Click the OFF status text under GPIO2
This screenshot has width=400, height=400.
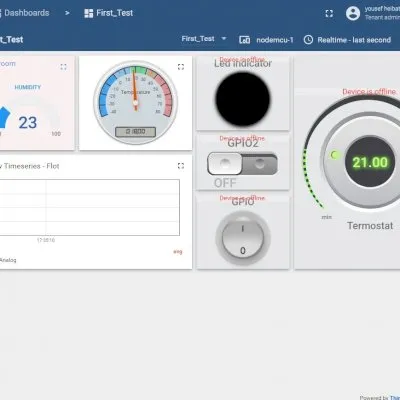click(225, 183)
